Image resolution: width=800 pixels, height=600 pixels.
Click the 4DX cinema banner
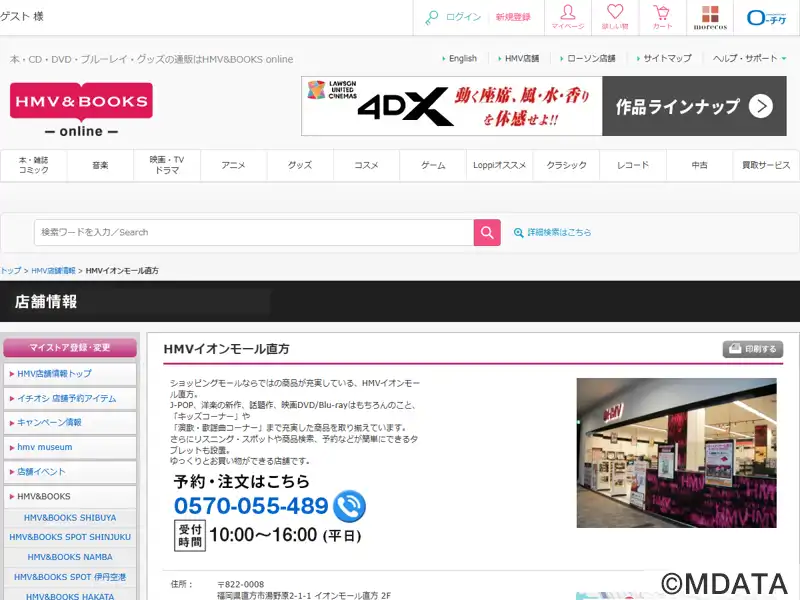(543, 106)
